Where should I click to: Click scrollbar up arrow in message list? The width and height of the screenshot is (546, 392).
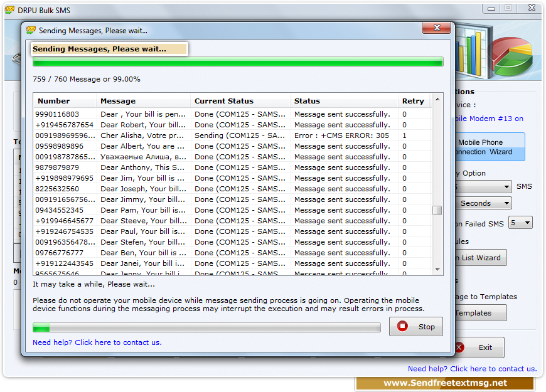pos(437,100)
